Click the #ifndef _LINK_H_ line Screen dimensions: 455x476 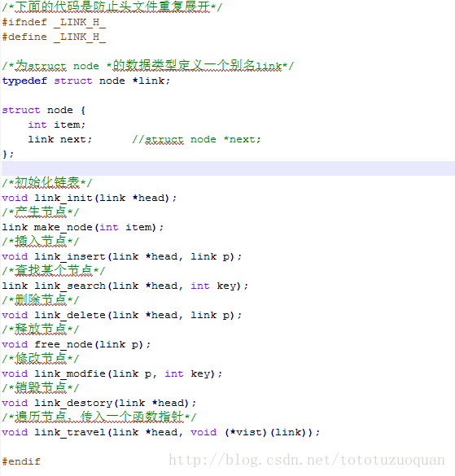point(54,23)
